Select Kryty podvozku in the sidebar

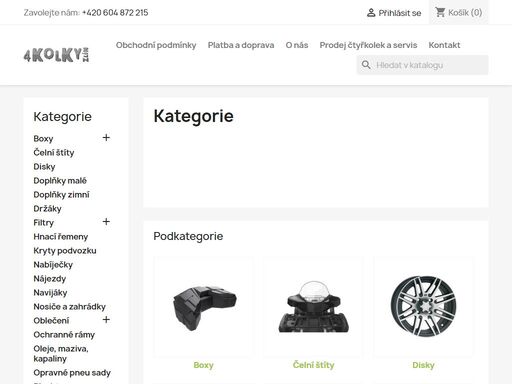pos(65,251)
